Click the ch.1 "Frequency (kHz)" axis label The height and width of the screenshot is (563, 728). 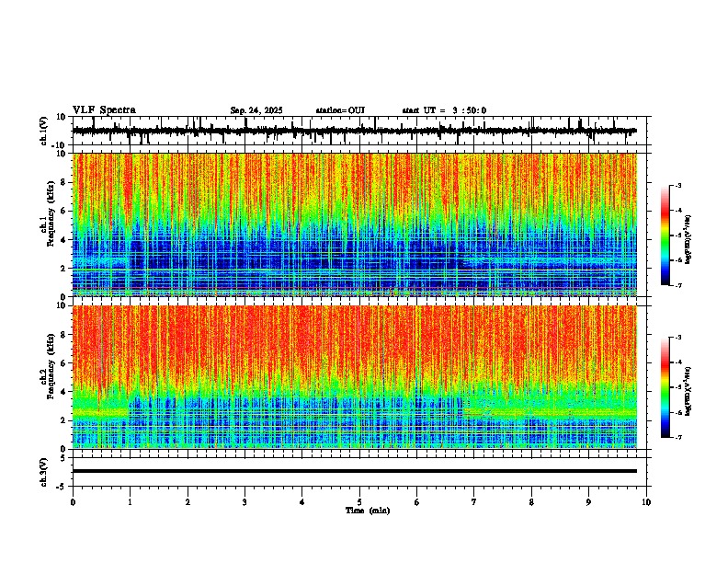tap(51, 213)
